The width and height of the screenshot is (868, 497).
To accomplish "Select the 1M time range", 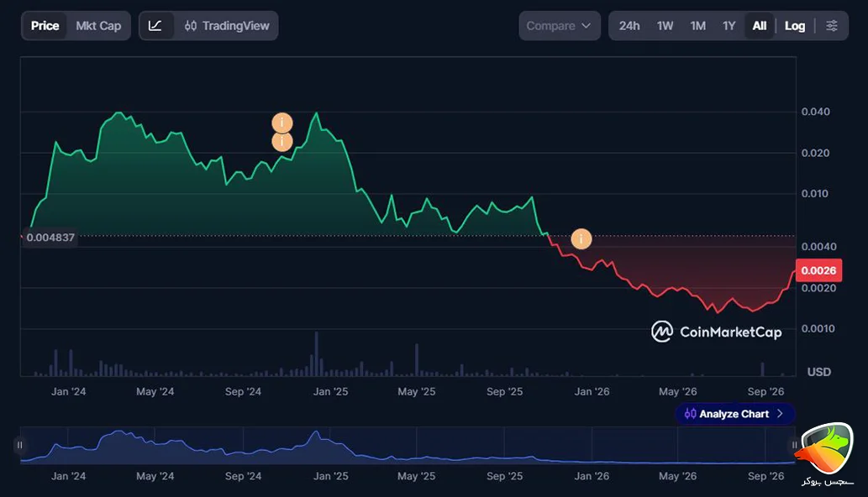I will 697,26.
